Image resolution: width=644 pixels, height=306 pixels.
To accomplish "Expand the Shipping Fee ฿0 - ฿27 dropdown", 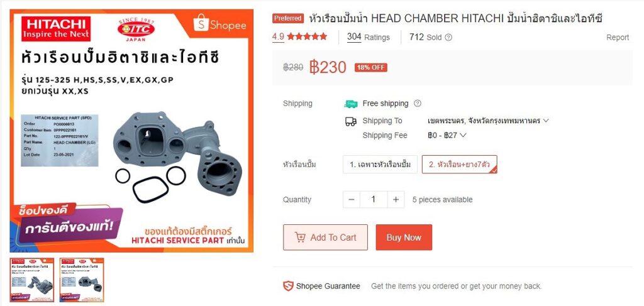I will coord(447,135).
